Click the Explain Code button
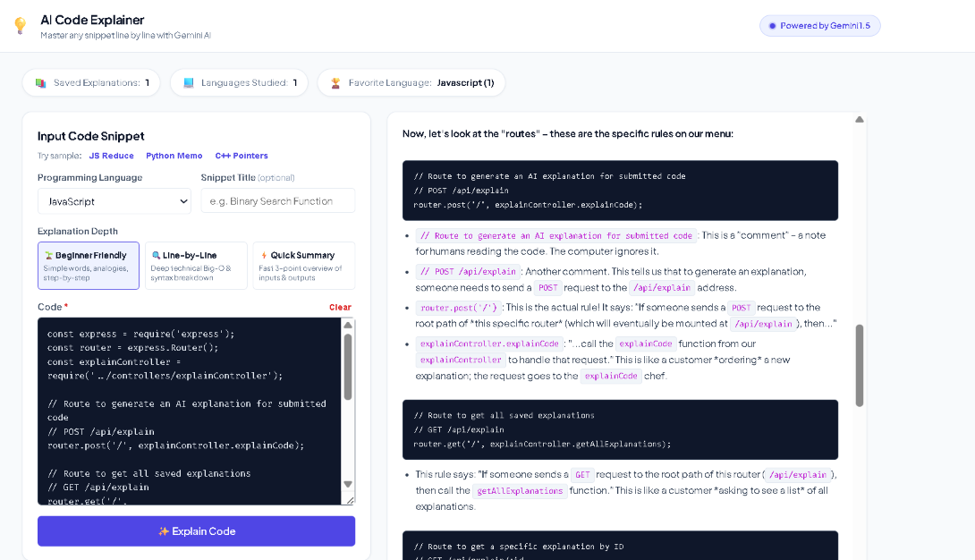This screenshot has width=975, height=560. coord(196,531)
